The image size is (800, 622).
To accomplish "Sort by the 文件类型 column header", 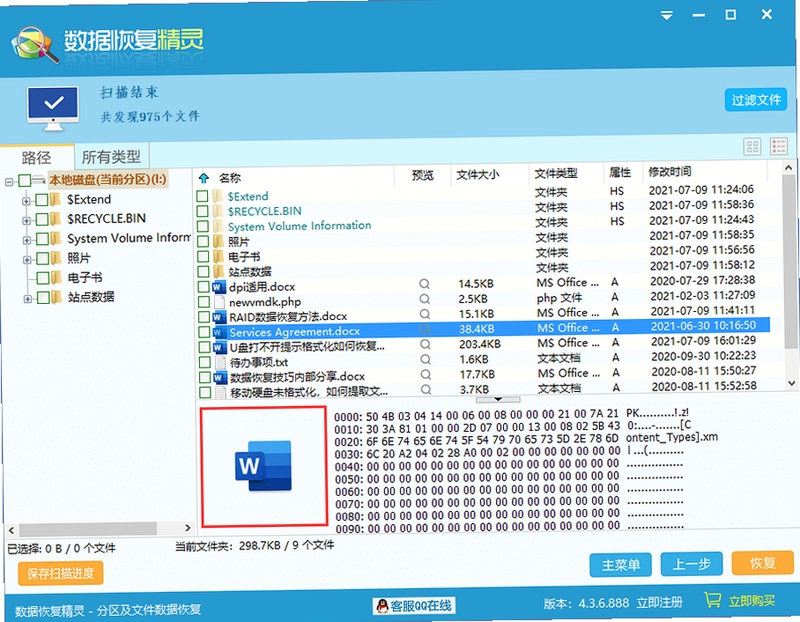I will tap(556, 173).
